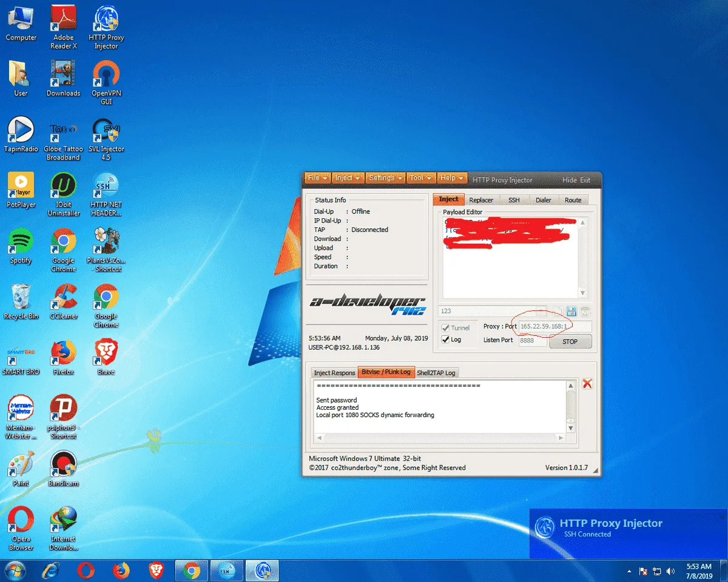Click the Windows Start orb

(15, 570)
